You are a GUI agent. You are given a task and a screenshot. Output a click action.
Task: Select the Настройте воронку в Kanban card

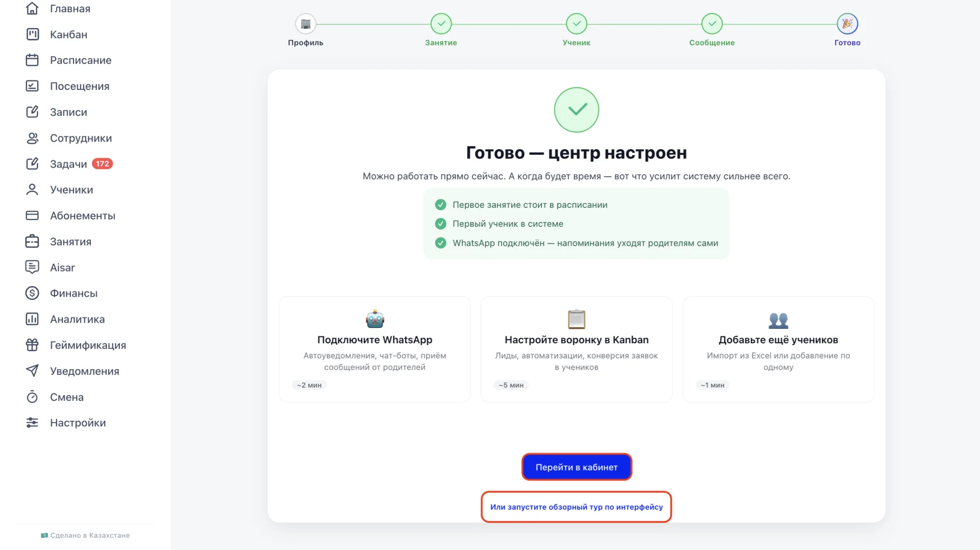(x=577, y=349)
